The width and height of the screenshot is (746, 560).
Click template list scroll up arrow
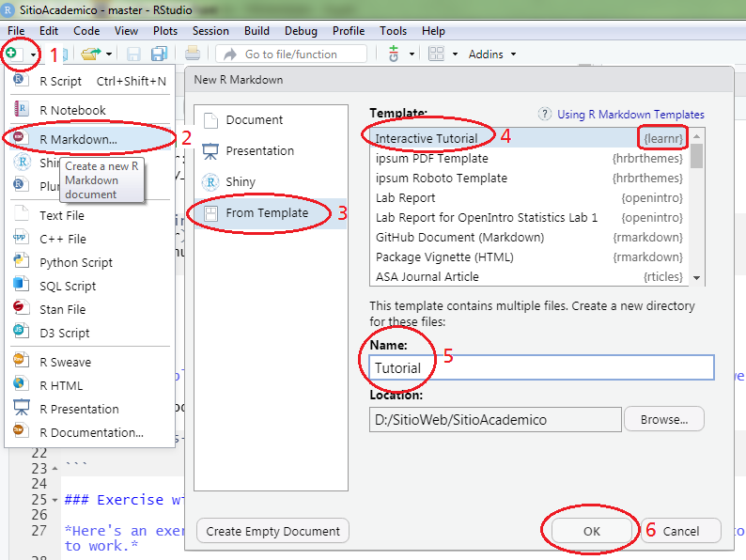pyautogui.click(x=696, y=136)
